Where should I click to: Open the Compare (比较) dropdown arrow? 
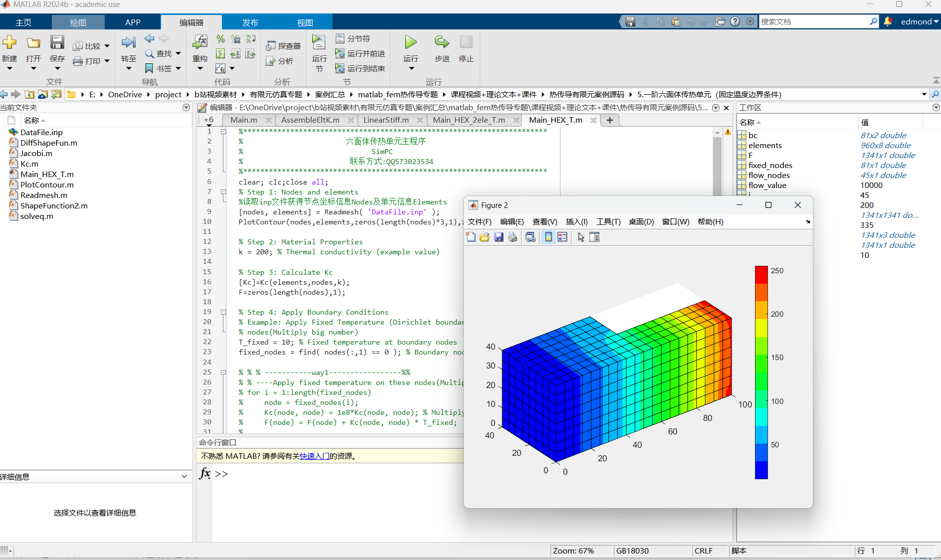pyautogui.click(x=107, y=46)
